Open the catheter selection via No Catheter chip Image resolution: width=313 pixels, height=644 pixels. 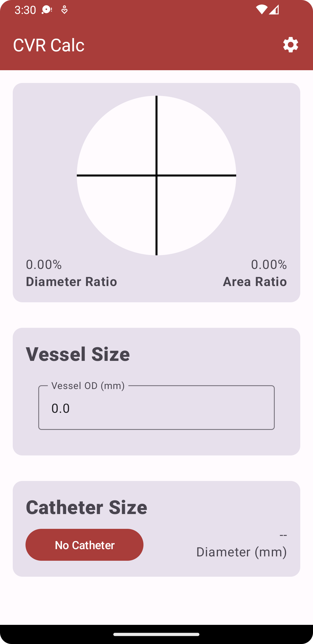click(x=84, y=545)
